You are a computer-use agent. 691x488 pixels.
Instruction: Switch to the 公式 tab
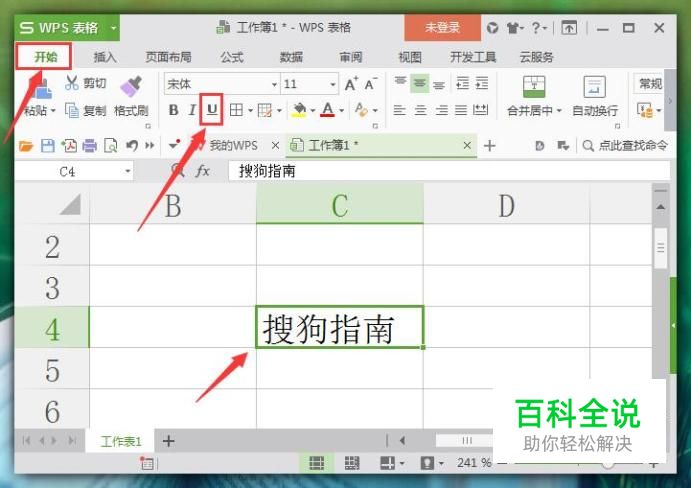[232, 57]
